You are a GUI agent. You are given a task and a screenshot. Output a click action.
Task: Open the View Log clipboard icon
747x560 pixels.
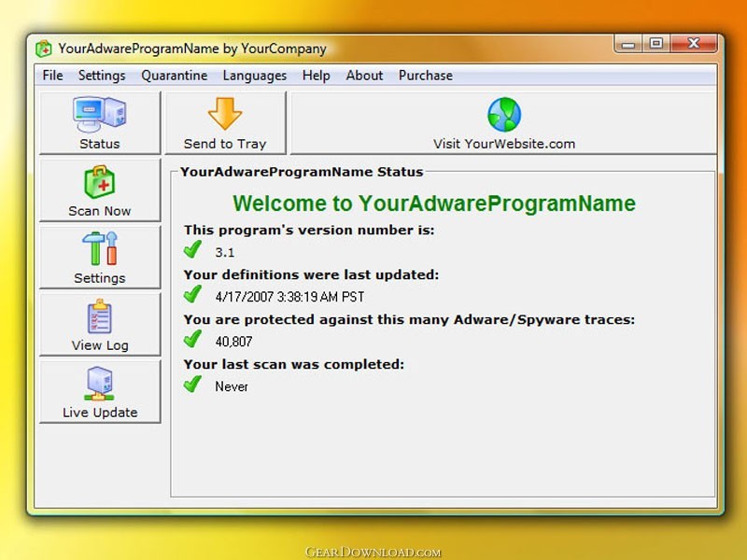coord(100,316)
